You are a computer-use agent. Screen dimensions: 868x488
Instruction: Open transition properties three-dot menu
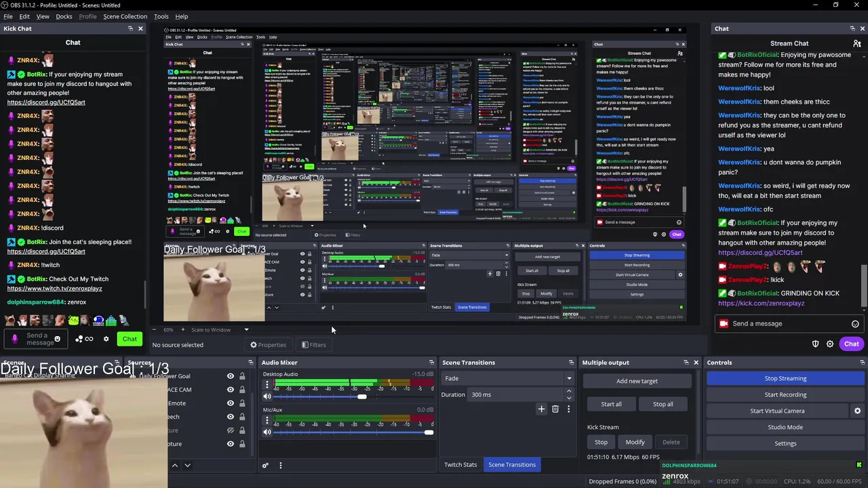click(568, 409)
